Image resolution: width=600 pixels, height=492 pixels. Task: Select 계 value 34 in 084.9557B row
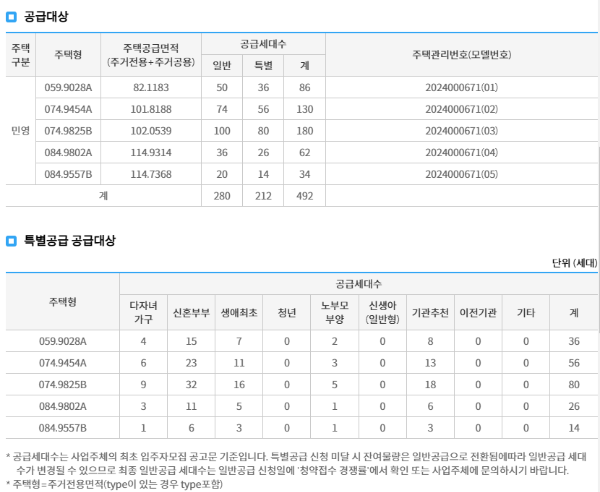[x=305, y=174]
